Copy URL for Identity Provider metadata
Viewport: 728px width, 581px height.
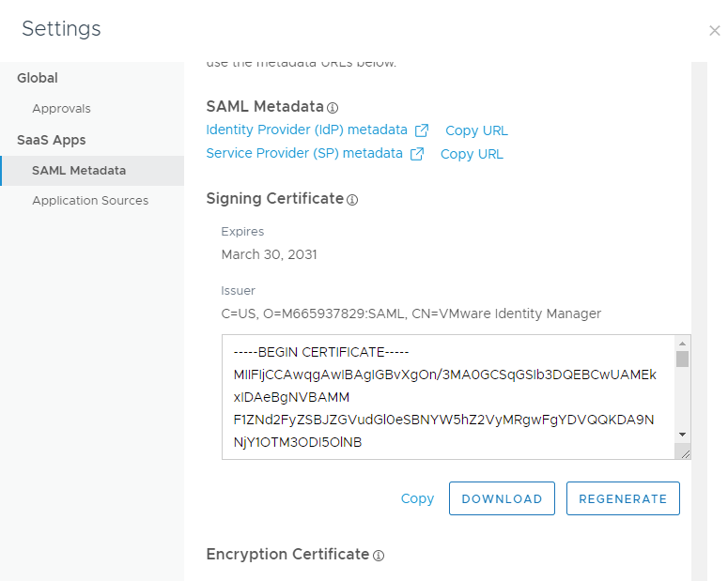pos(476,131)
